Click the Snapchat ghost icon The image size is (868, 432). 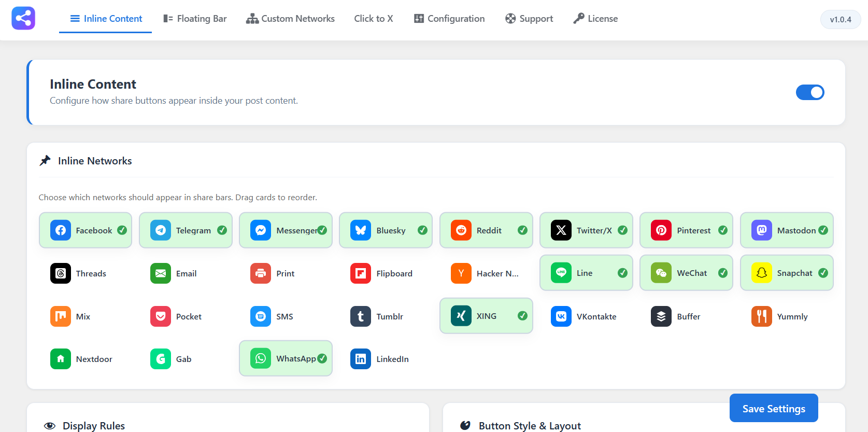[x=762, y=273]
